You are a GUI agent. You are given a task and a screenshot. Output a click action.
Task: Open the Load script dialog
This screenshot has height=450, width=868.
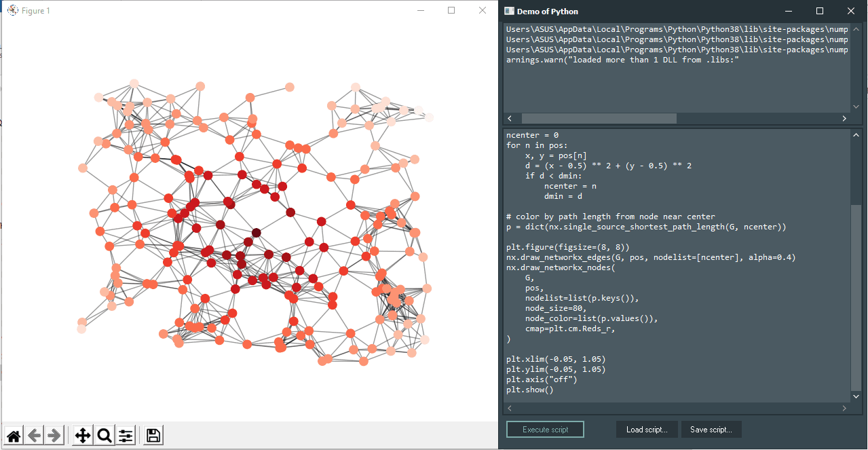point(646,429)
